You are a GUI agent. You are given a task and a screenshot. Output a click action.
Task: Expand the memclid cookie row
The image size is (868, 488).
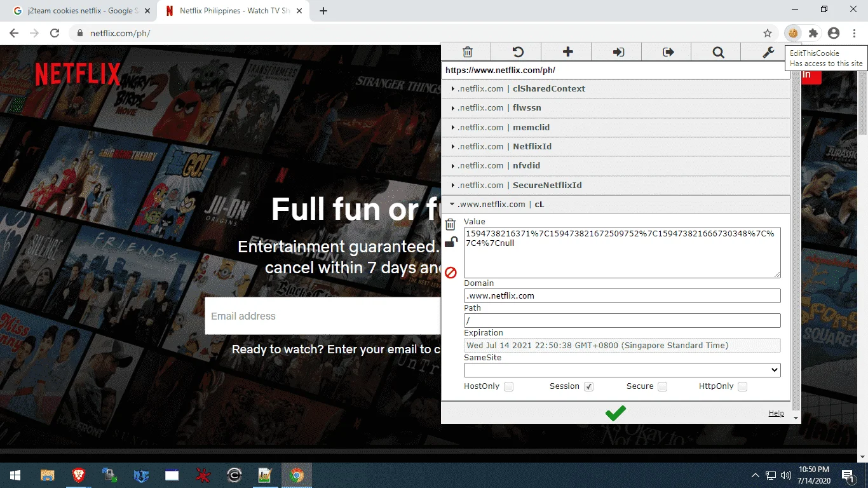click(x=615, y=127)
